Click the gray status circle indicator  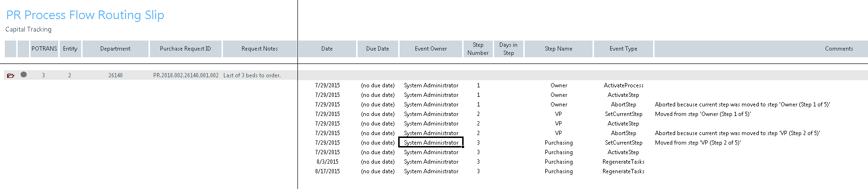click(x=23, y=74)
